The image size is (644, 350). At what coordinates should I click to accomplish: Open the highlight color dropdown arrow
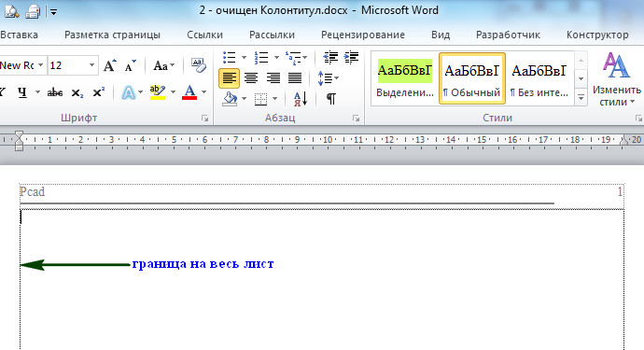click(173, 92)
